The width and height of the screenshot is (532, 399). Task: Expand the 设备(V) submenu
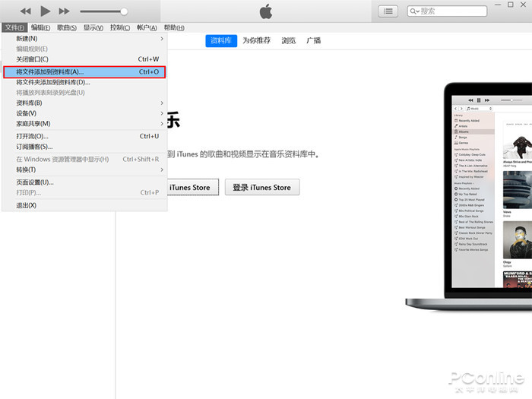click(x=84, y=113)
